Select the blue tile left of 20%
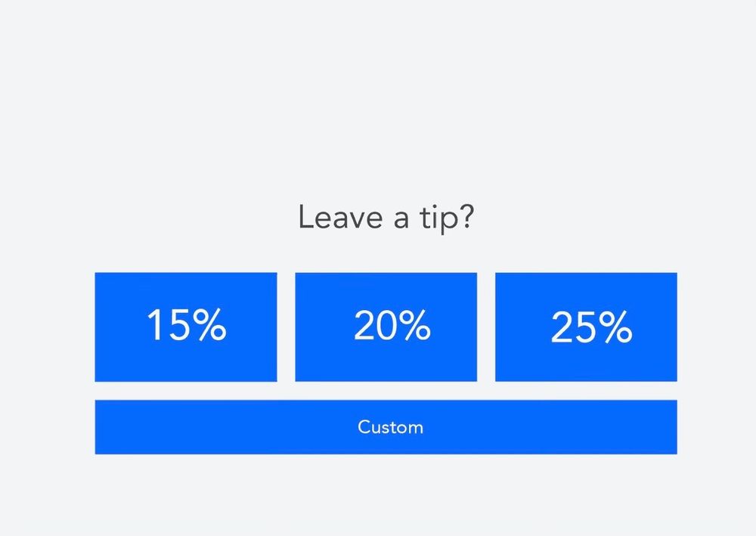 pos(186,327)
